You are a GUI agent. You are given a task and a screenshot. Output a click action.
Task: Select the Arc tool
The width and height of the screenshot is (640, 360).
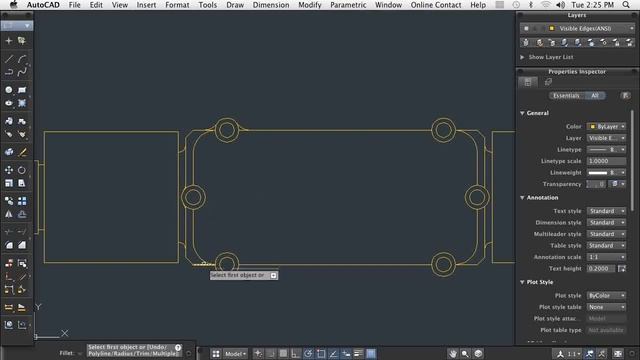tap(22, 59)
